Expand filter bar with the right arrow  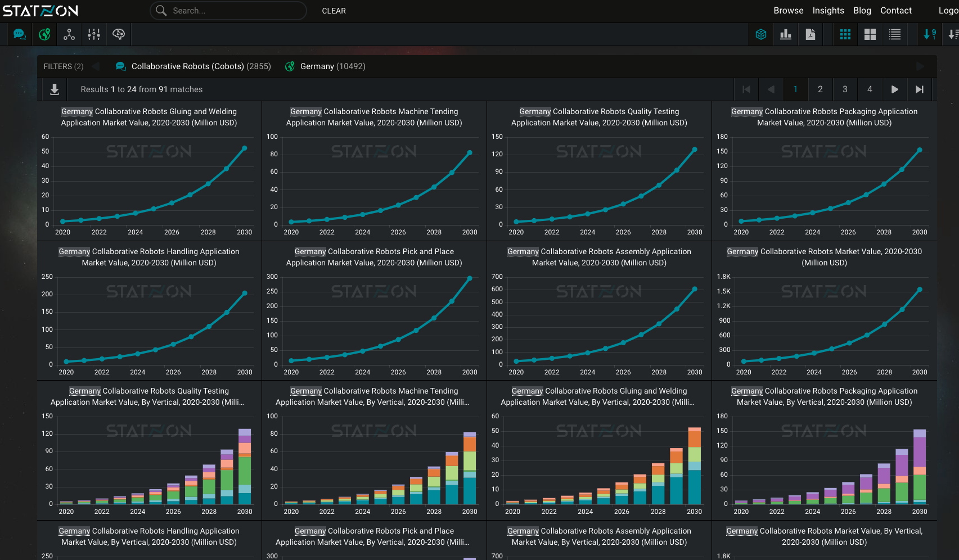(x=920, y=66)
